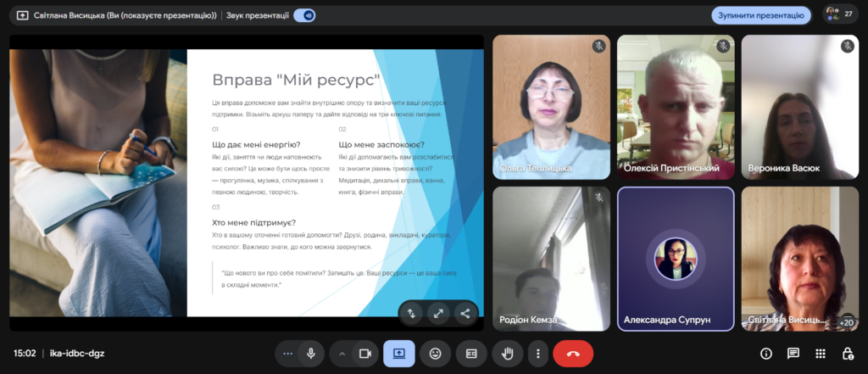Turn off camera with the video button
The height and width of the screenshot is (374, 868).
(x=365, y=354)
